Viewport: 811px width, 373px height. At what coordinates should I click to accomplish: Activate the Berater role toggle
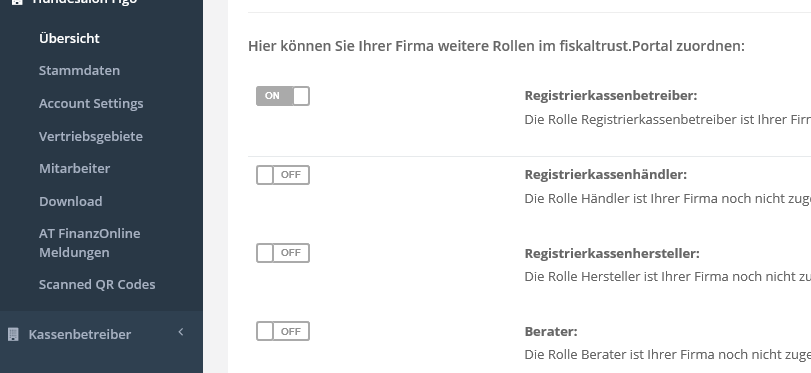coord(283,331)
